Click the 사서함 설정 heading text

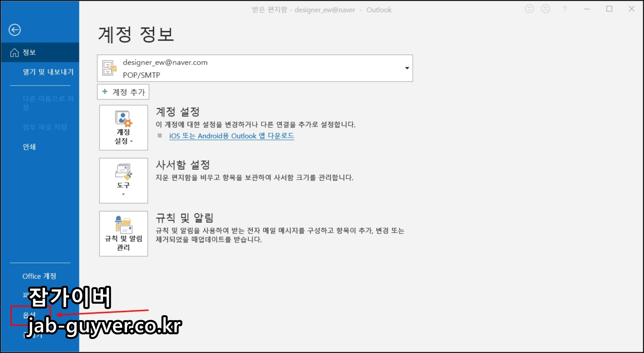click(x=183, y=165)
